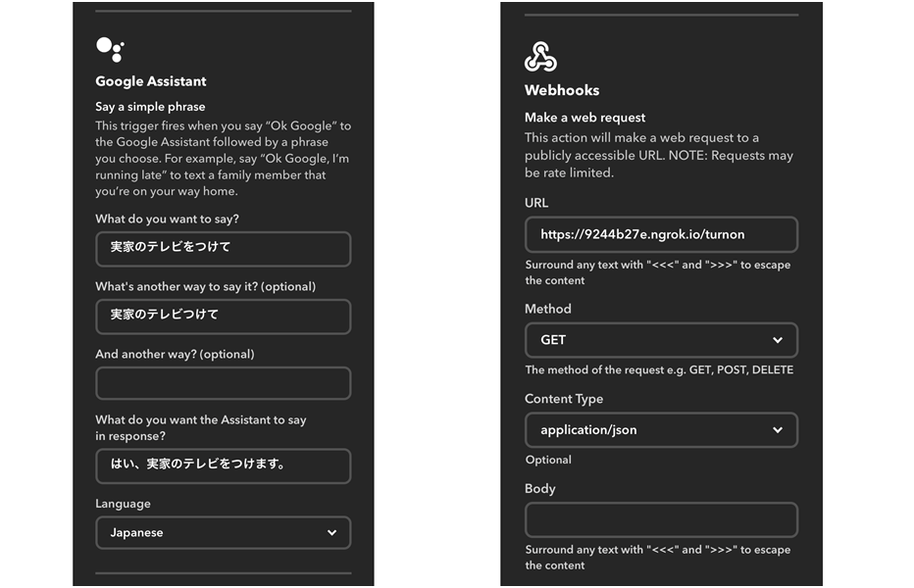914x588 pixels.
Task: Click the 'And another way? (optional)' label
Action: (175, 355)
